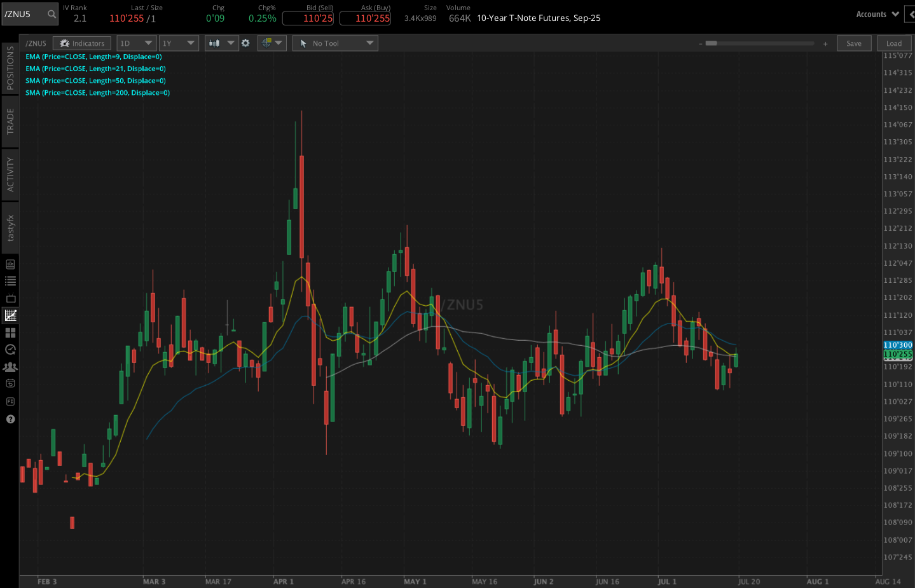Viewport: 915px width, 588px height.
Task: Select the grid widgets icon in sidebar
Action: [10, 332]
